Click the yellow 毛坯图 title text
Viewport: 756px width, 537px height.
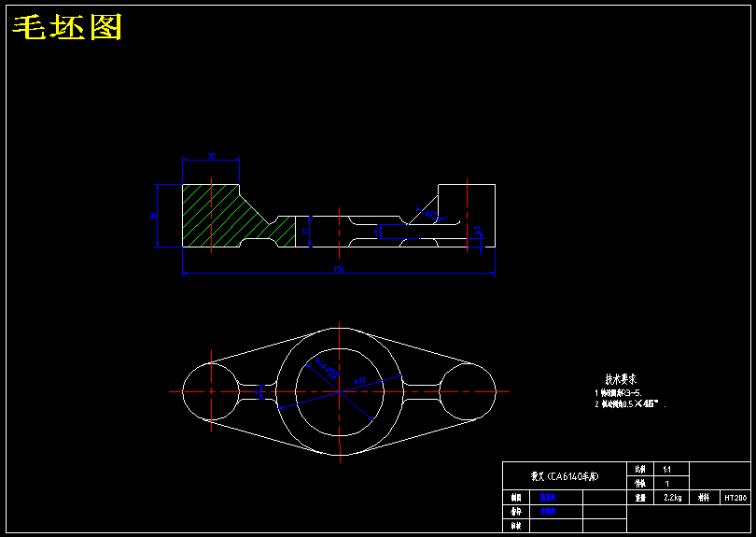tap(67, 27)
